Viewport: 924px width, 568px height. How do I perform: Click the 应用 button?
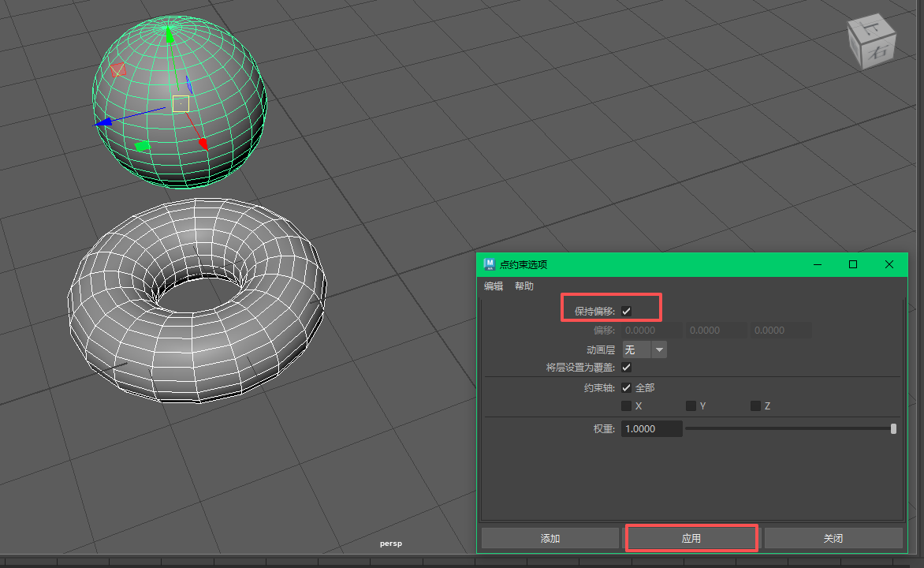click(691, 539)
